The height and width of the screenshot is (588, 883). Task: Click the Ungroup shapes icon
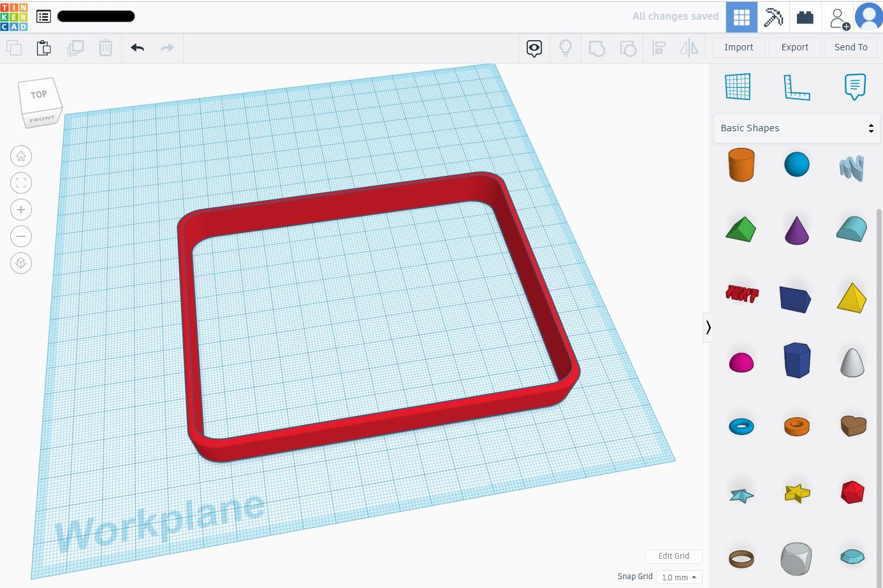click(x=628, y=48)
